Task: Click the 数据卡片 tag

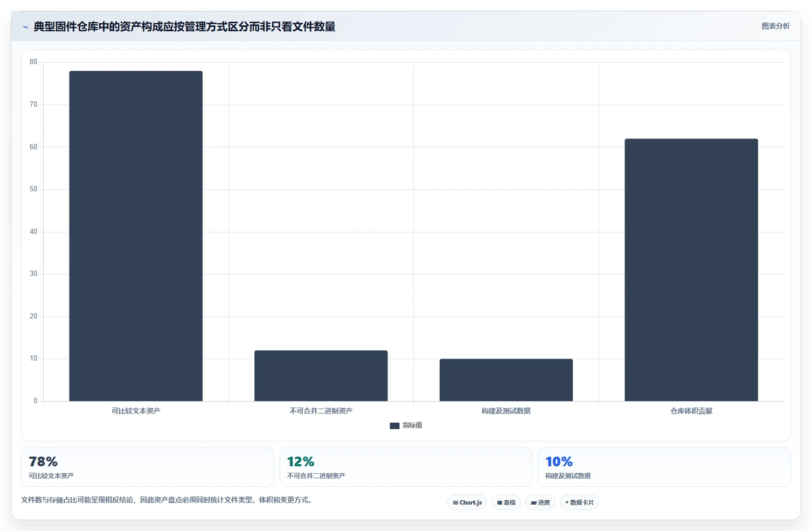Action: 579,502
